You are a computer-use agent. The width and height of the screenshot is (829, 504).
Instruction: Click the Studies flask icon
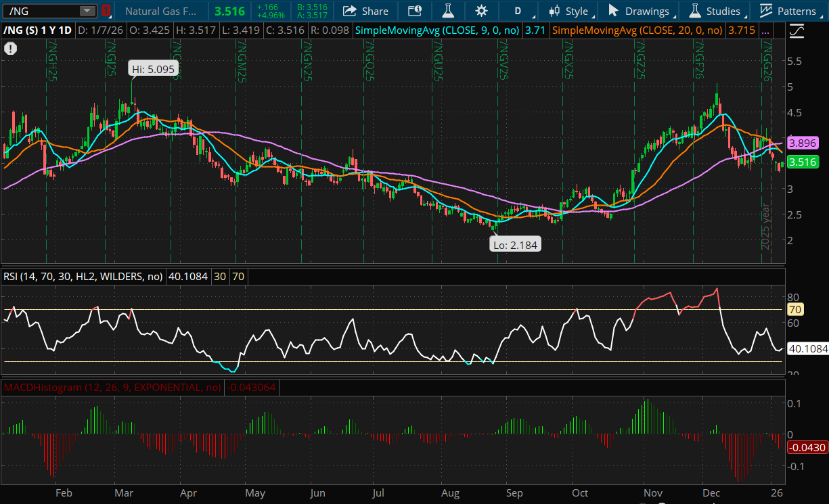coord(694,11)
